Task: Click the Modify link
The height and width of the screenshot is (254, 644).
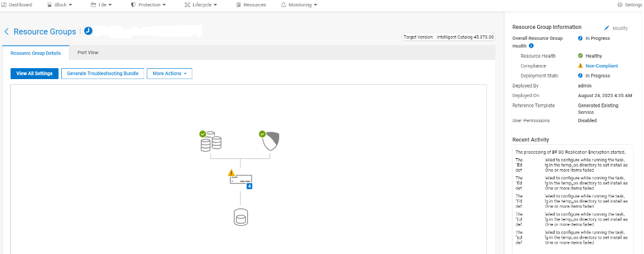Action: 620,28
